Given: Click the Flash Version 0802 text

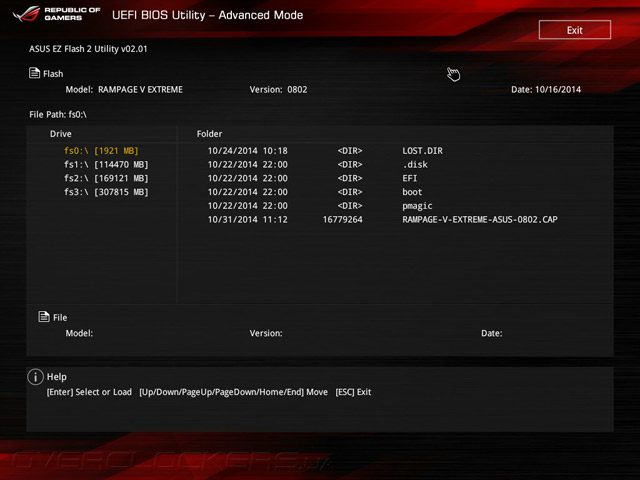Looking at the screenshot, I should coord(278,89).
